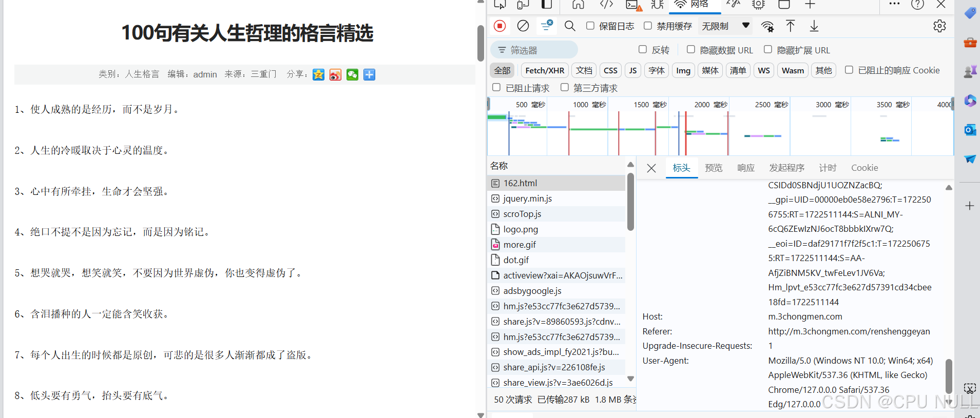Toggle 隐藏数据 URL checkbox

tap(691, 49)
